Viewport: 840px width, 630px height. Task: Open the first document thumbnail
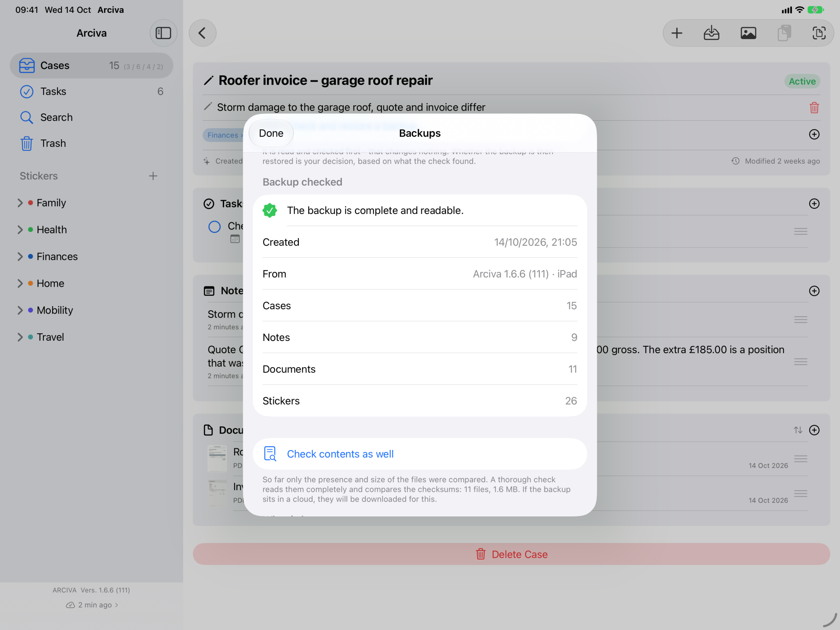pos(218,458)
